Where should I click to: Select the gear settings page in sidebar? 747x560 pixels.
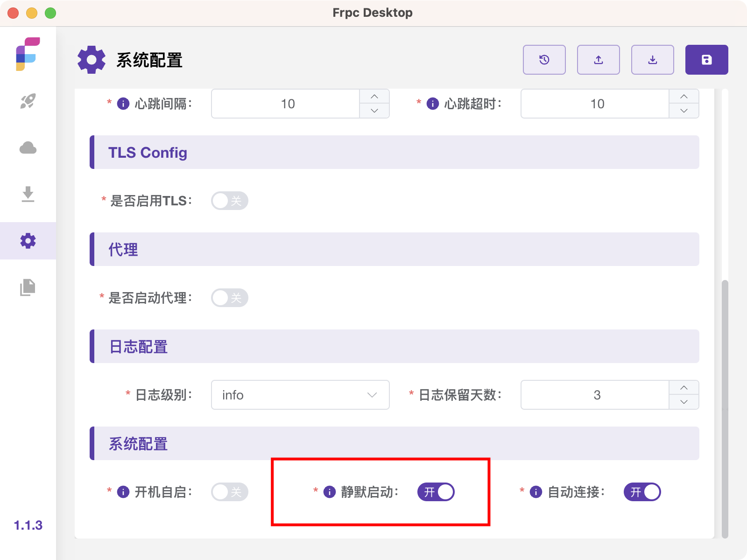[28, 241]
